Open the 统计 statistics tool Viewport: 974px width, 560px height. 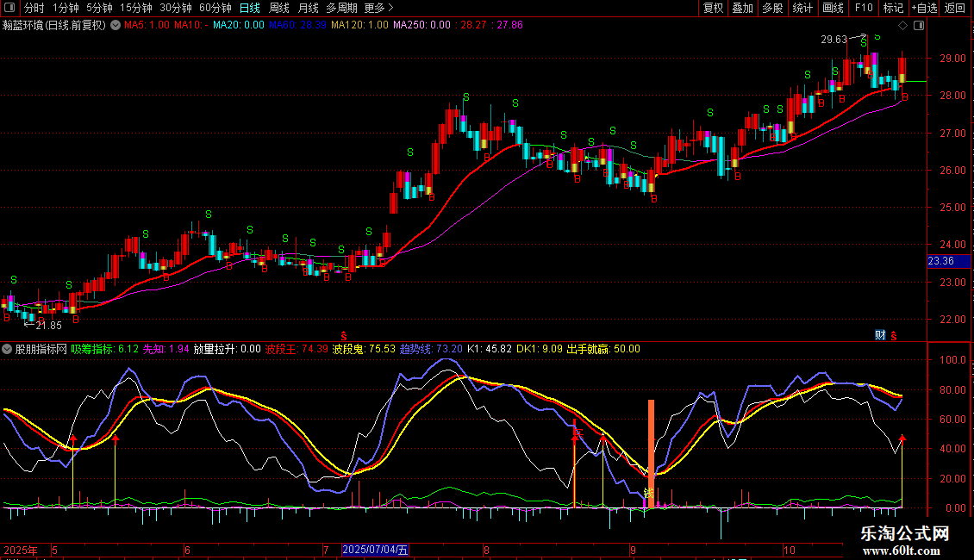tap(802, 8)
